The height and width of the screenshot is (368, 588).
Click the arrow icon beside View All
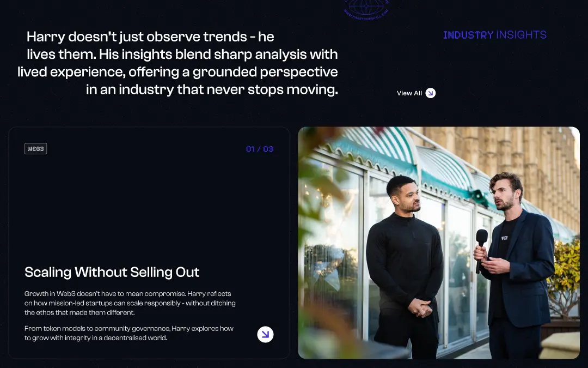point(431,93)
